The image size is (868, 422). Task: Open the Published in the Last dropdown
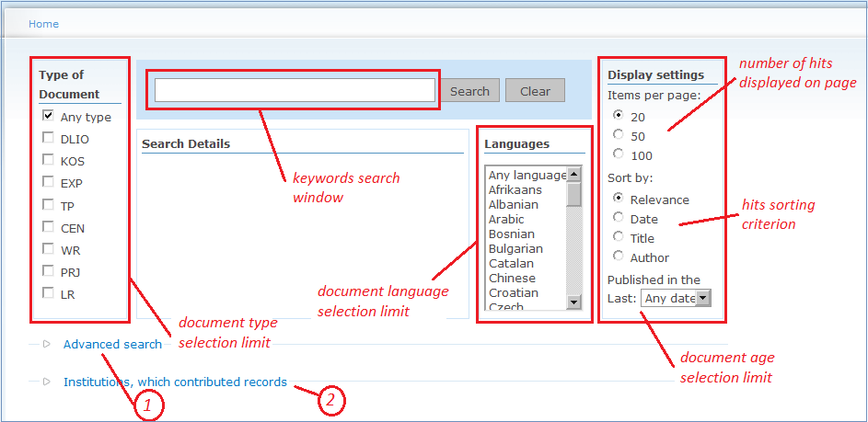676,298
